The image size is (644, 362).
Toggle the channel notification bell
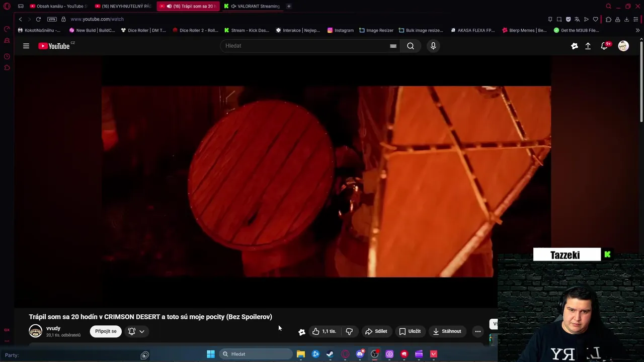click(x=132, y=331)
